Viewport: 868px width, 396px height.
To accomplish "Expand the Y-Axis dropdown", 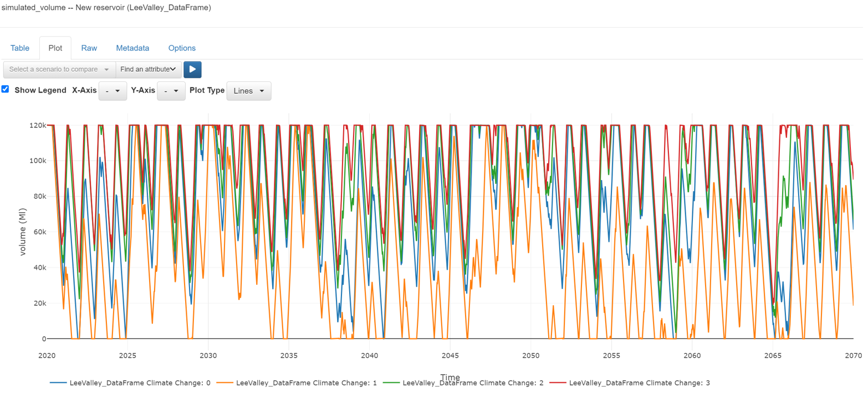I will pos(171,91).
